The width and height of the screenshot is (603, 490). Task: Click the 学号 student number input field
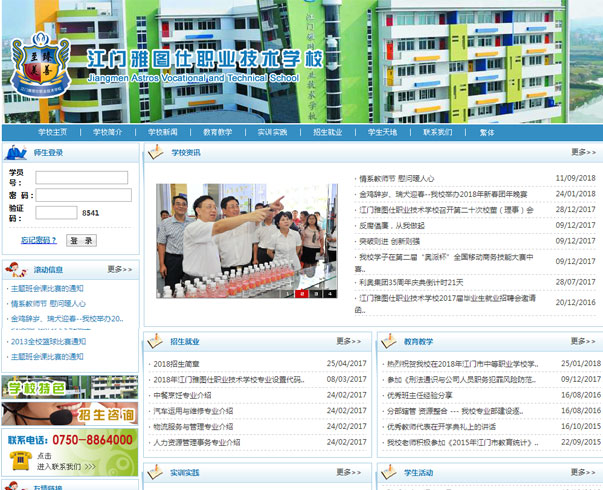click(x=81, y=177)
